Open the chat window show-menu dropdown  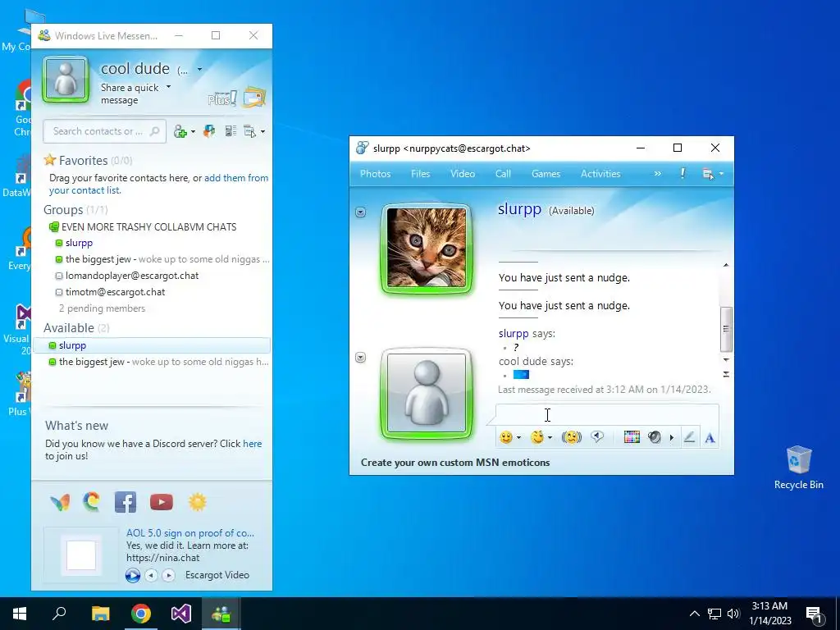(x=713, y=174)
